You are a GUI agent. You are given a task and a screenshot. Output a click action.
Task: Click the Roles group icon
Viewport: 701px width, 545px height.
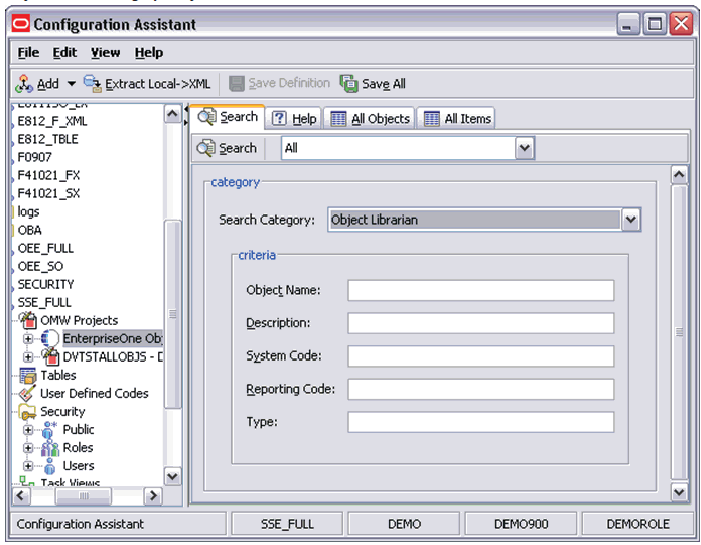point(50,448)
